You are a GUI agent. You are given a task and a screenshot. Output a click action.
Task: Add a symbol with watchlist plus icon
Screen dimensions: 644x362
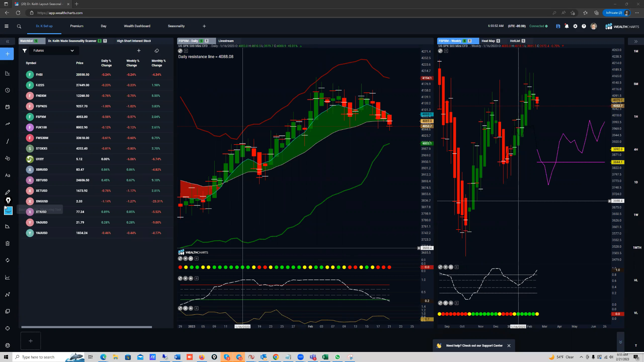(x=139, y=51)
